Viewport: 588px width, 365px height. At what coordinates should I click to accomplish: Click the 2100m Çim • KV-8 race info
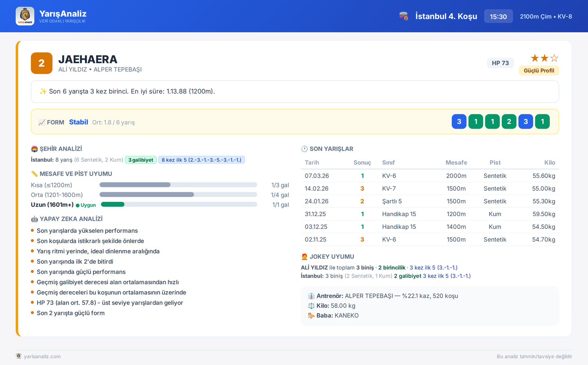(546, 17)
